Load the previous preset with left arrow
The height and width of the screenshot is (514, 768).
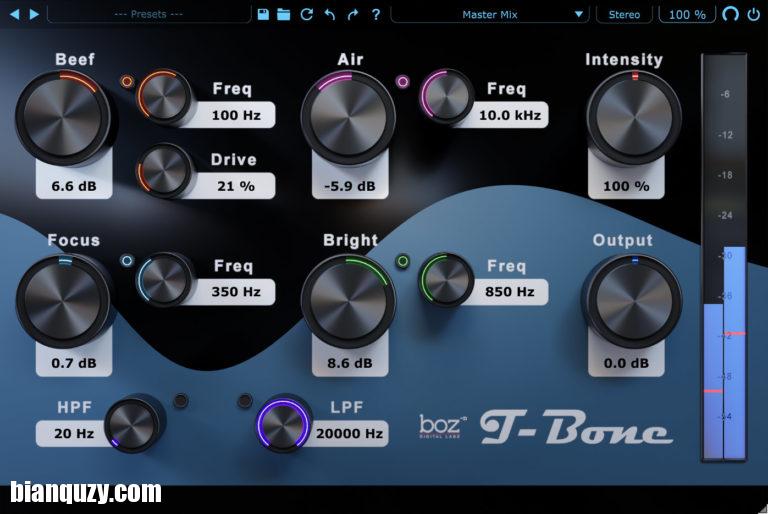pyautogui.click(x=15, y=14)
